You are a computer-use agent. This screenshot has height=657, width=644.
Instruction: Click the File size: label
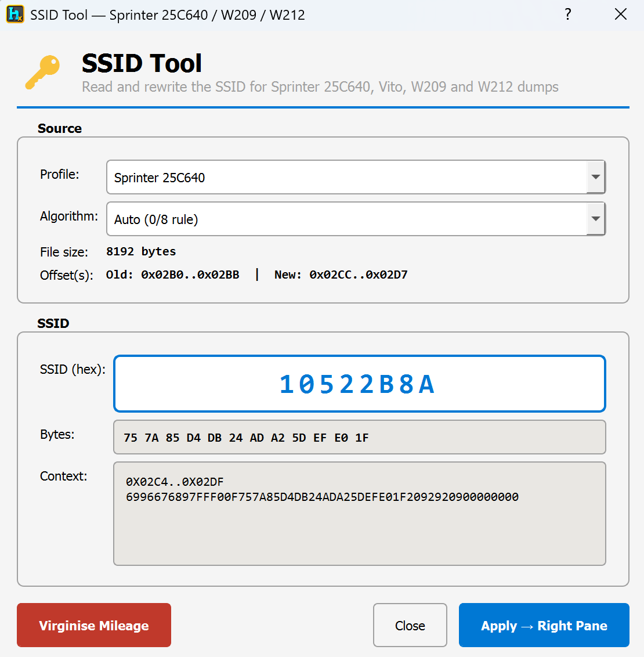point(64,252)
